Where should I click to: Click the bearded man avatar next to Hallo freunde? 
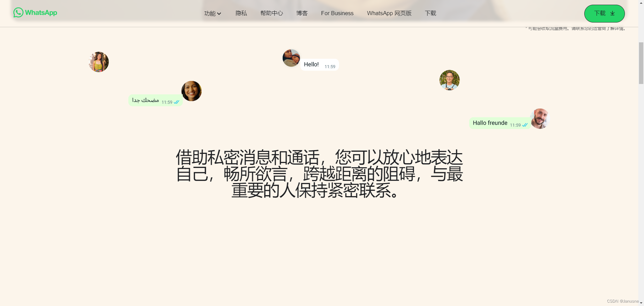click(x=540, y=118)
